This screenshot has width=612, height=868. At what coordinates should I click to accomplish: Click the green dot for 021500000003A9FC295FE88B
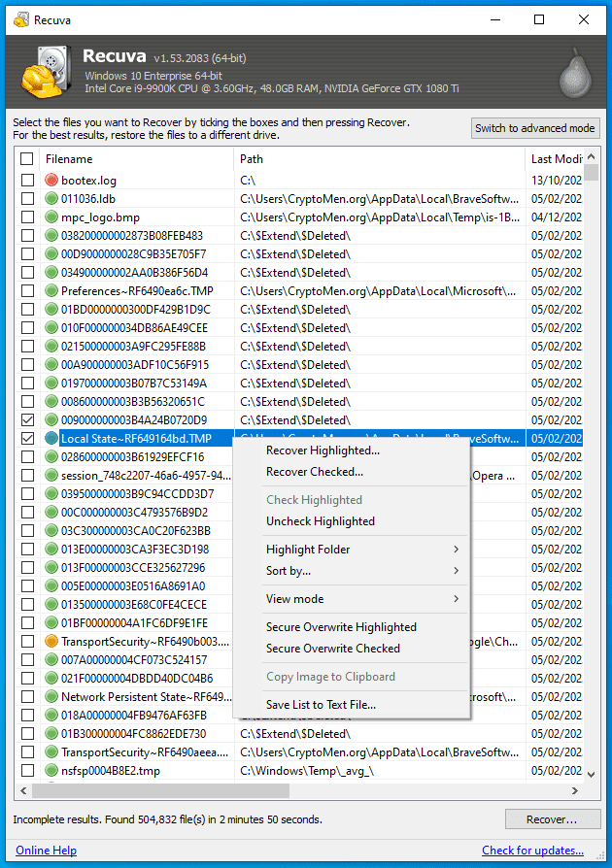[51, 346]
